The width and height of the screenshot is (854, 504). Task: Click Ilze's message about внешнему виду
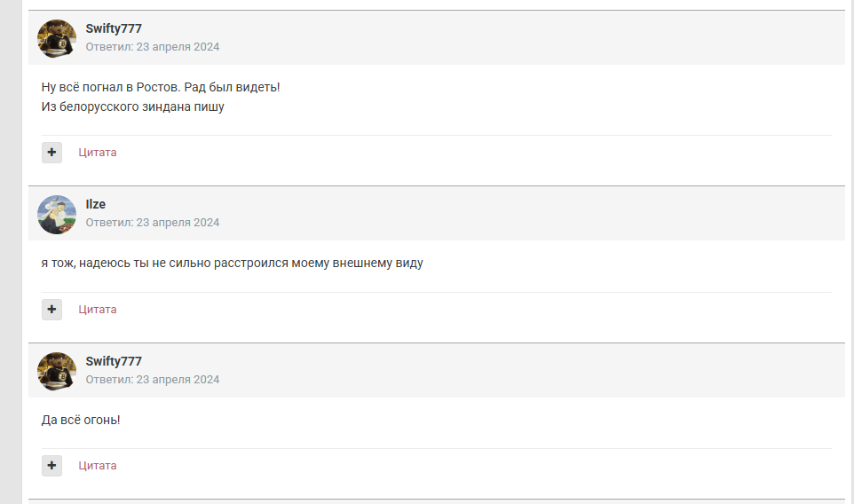click(233, 264)
